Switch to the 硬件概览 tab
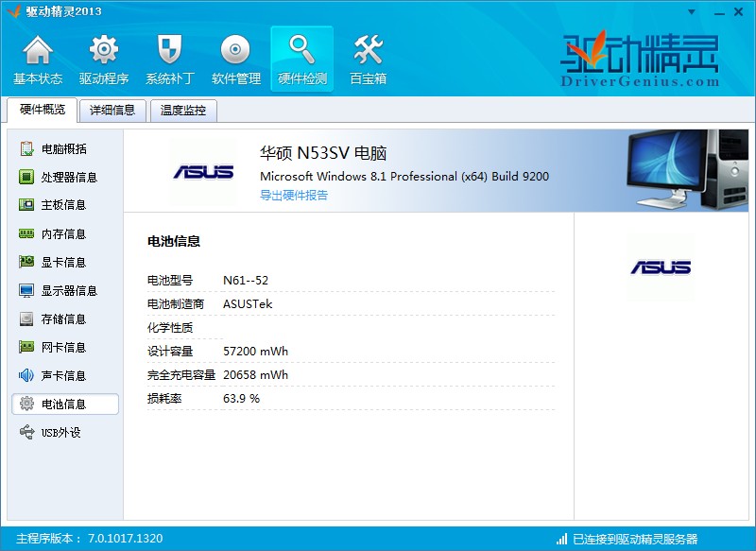The width and height of the screenshot is (756, 551). coord(43,110)
